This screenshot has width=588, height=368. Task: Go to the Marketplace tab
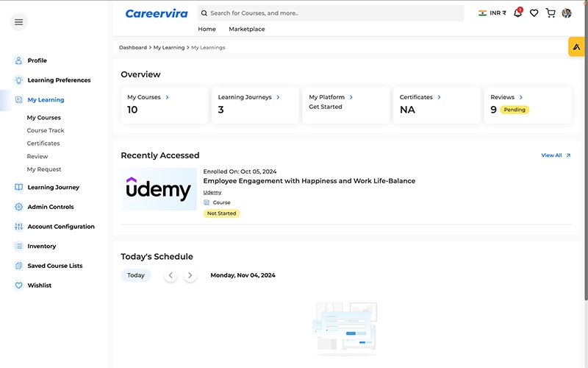pos(247,29)
